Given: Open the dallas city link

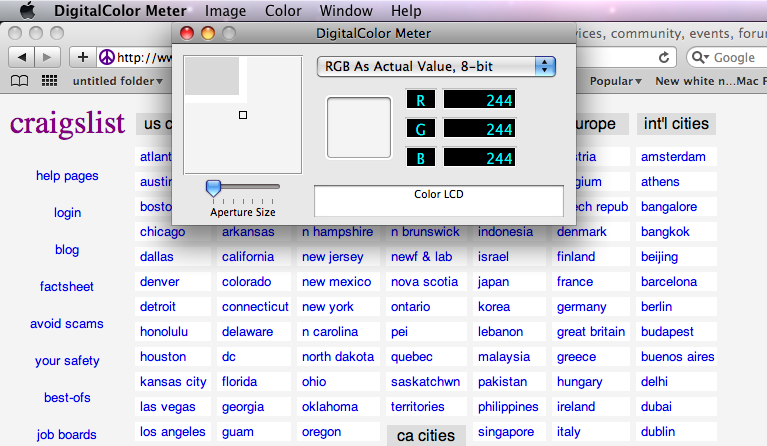Looking at the screenshot, I should pos(157,257).
